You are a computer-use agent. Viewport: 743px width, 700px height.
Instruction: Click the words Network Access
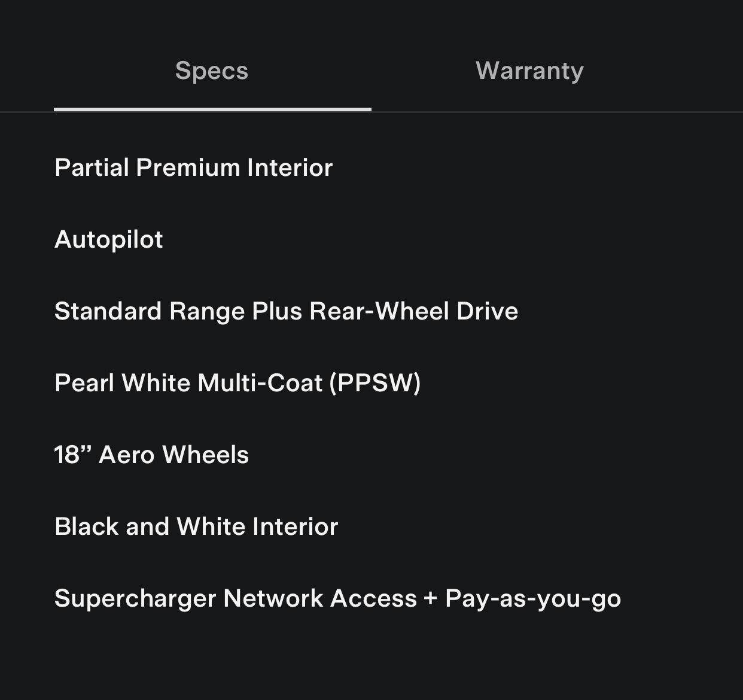[x=319, y=598]
